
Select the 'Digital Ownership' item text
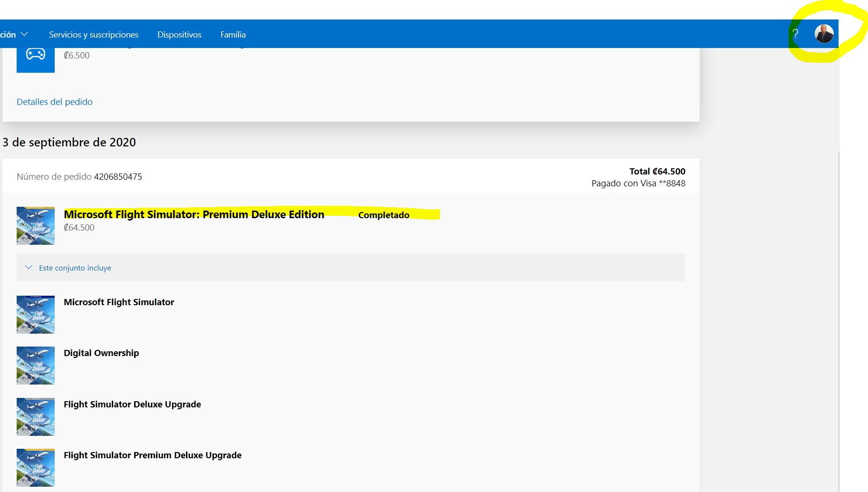tap(101, 353)
